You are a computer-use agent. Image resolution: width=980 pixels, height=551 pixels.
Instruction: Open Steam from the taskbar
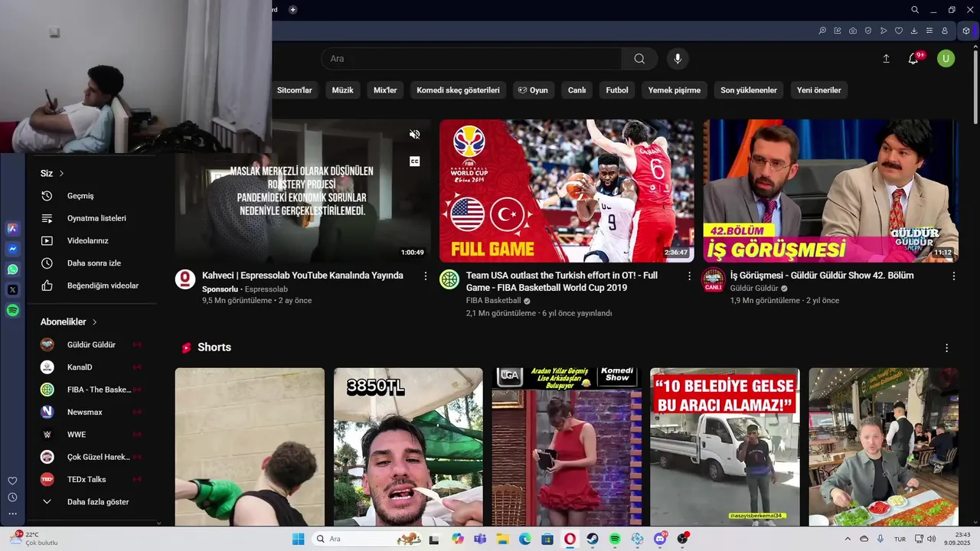(593, 539)
